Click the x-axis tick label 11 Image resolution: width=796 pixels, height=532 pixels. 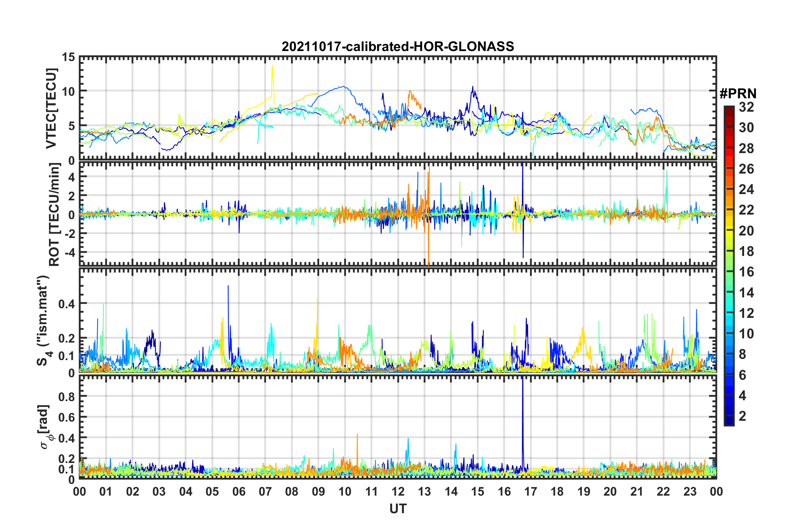[x=371, y=491]
